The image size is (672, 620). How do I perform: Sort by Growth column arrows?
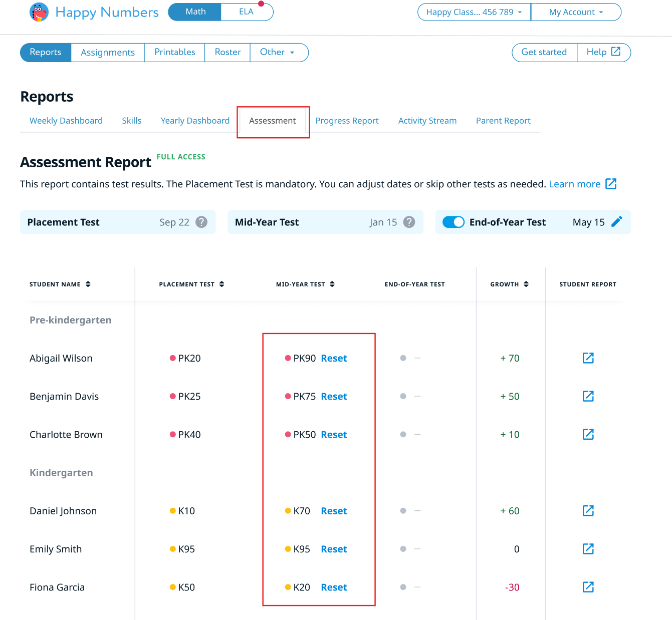526,284
